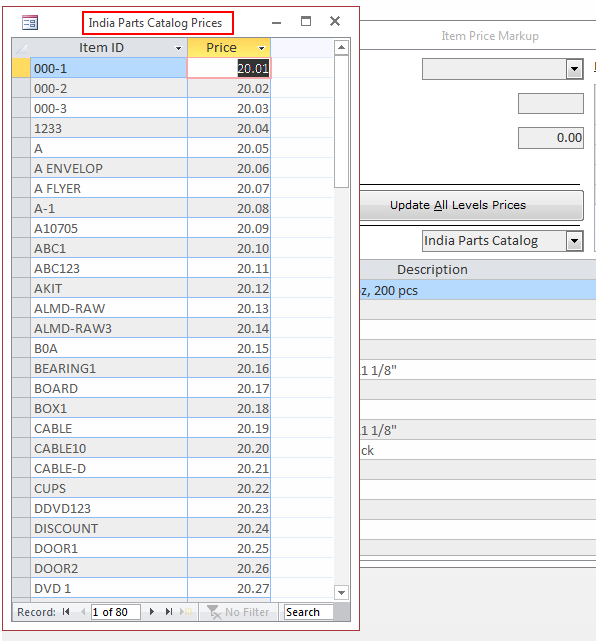This screenshot has width=596, height=641.
Task: Expand the empty combo box above 0.00
Action: tap(574, 69)
